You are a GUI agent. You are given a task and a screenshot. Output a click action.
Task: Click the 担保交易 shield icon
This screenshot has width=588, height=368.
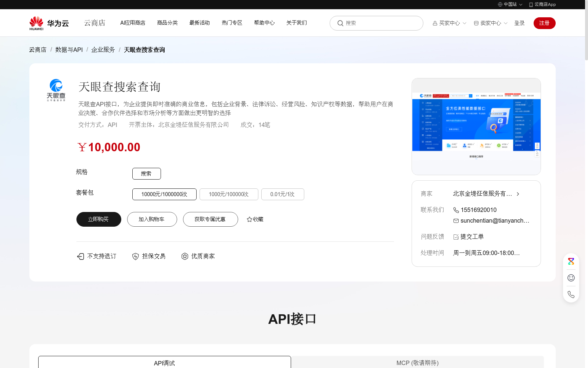(136, 256)
